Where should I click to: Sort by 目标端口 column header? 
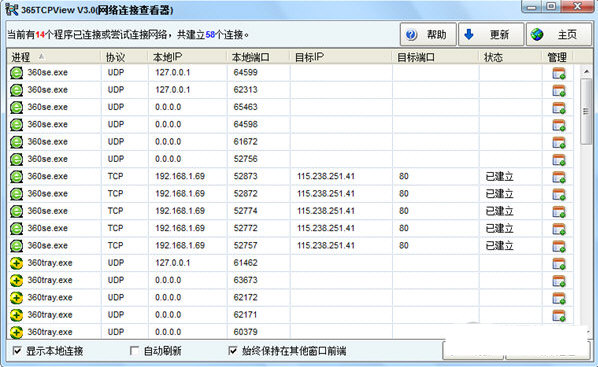tap(436, 57)
